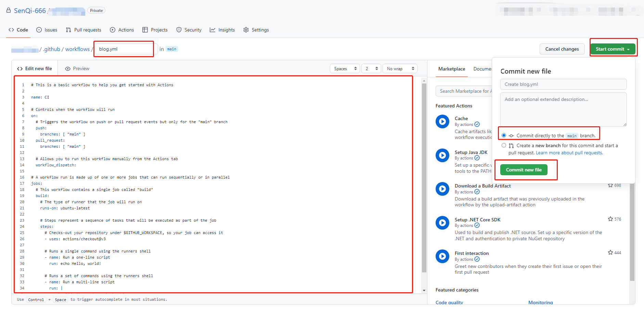
Task: Click the Setup .NET Core SDK icon
Action: (442, 223)
